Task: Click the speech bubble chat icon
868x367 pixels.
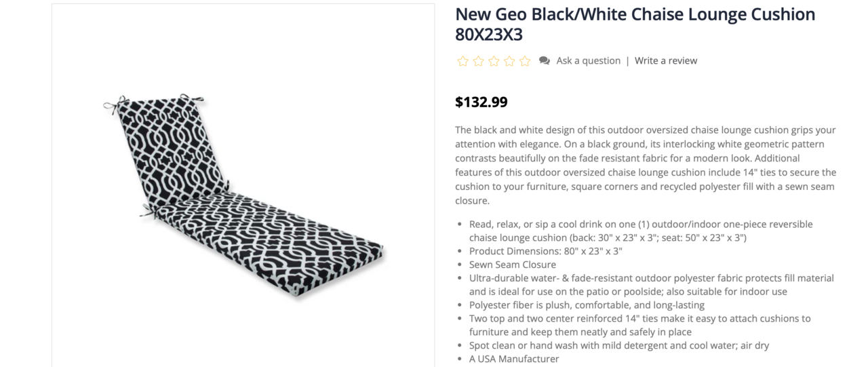Action: (x=545, y=61)
